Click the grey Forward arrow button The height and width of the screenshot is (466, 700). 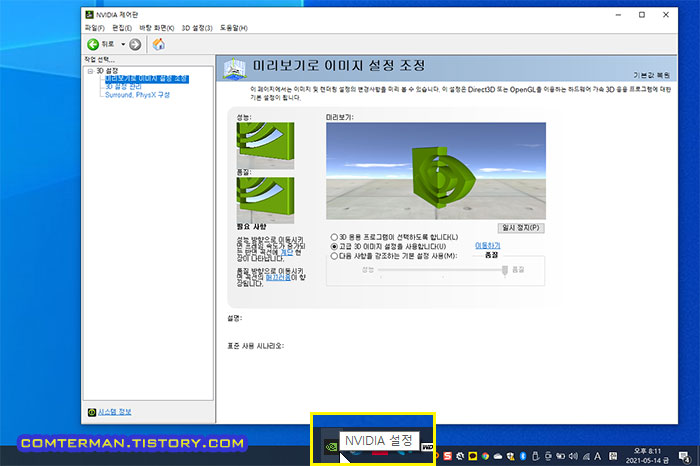tap(135, 44)
